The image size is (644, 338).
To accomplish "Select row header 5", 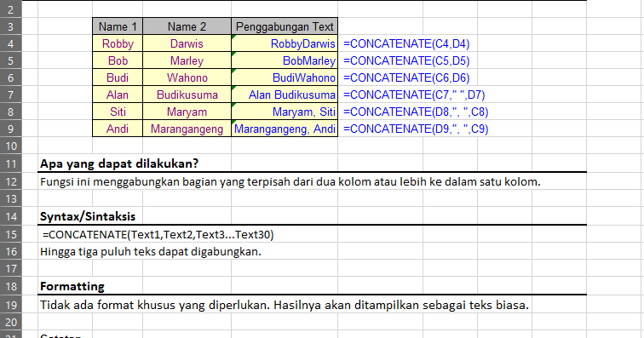I will click(x=11, y=60).
